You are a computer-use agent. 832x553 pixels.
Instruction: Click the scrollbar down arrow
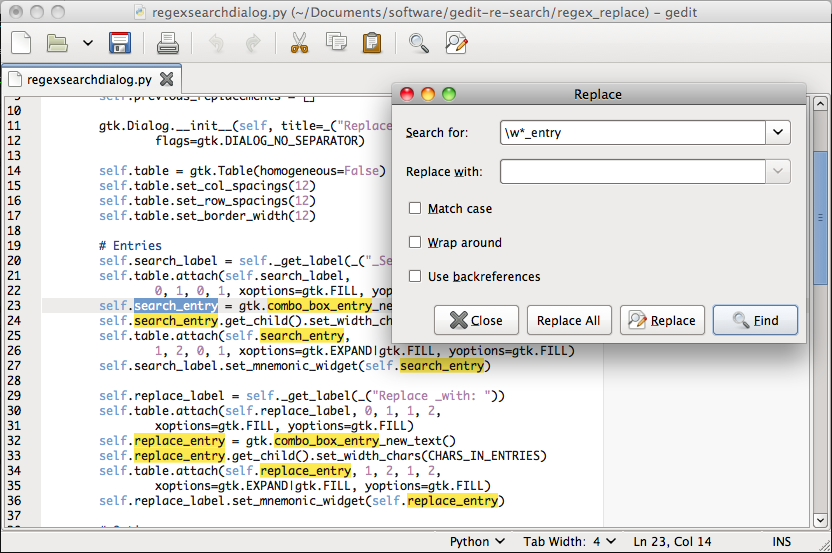[820, 521]
